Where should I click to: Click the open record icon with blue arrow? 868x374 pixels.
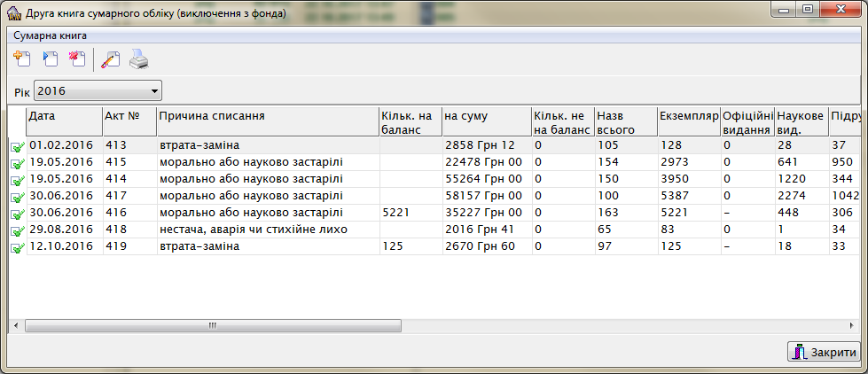pos(51,60)
